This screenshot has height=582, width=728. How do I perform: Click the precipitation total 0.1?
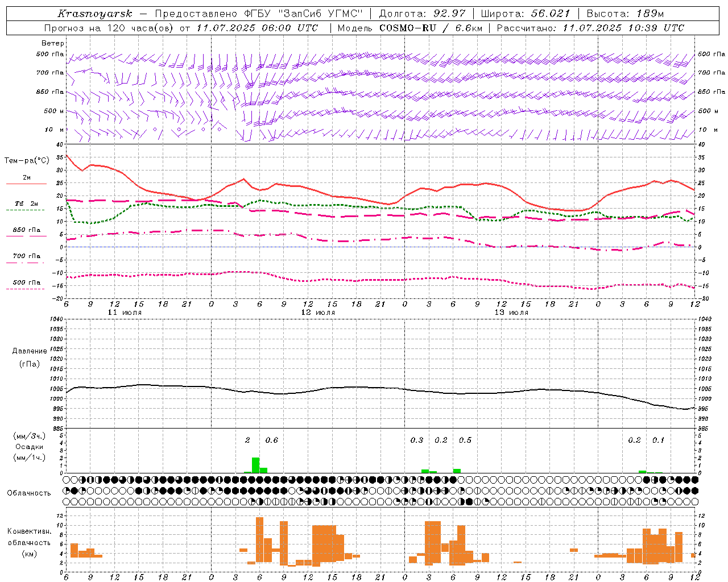(658, 440)
